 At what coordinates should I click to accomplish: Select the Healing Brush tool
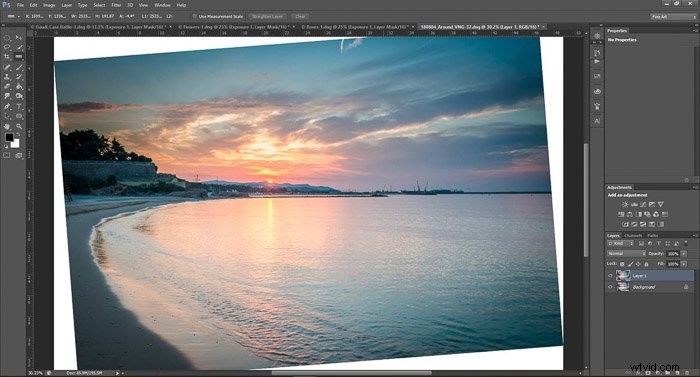coord(7,67)
